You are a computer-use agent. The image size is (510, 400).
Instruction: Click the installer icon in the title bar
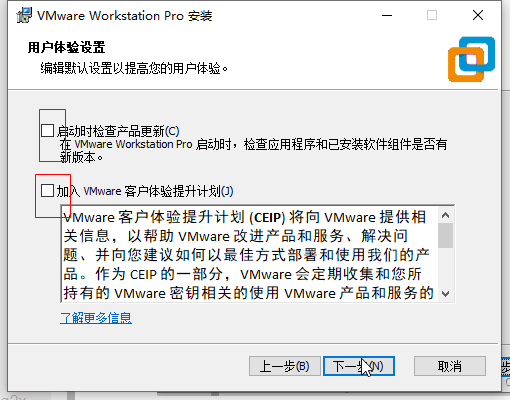[24, 15]
